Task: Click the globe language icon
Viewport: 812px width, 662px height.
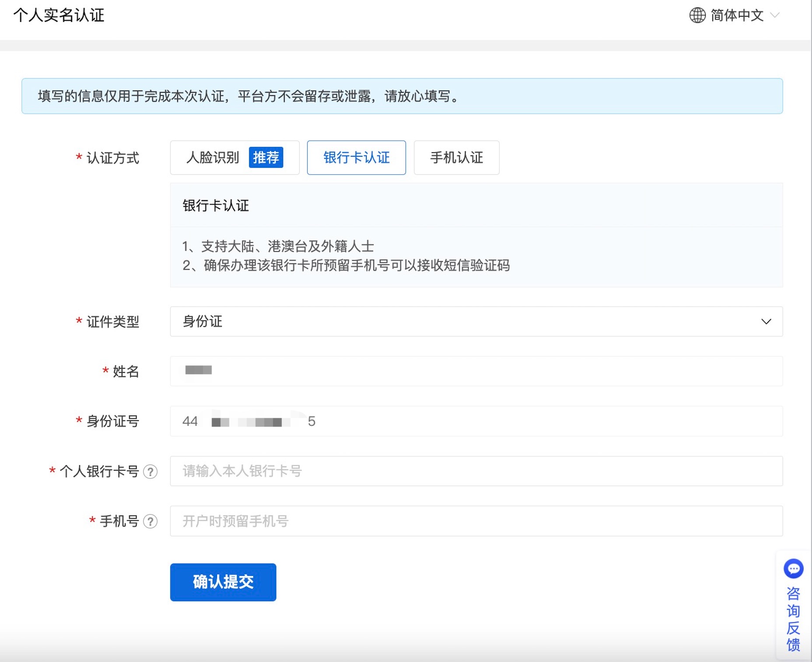Action: 697,15
